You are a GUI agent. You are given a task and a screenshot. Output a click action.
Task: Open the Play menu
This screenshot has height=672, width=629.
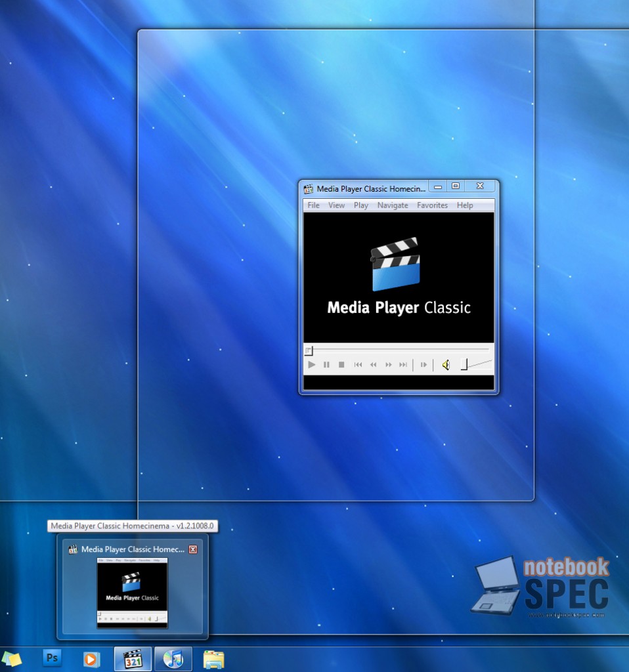361,205
